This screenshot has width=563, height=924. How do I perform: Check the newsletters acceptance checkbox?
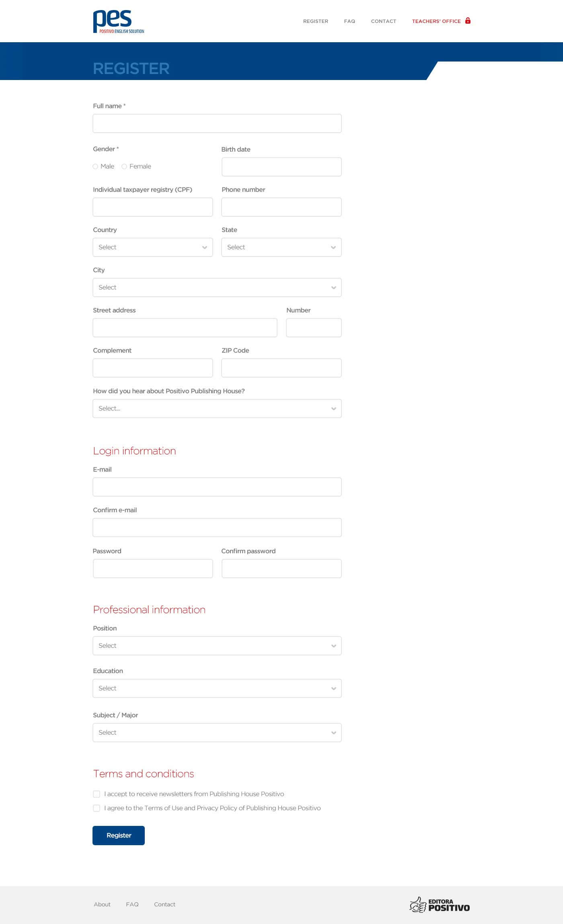coord(97,794)
